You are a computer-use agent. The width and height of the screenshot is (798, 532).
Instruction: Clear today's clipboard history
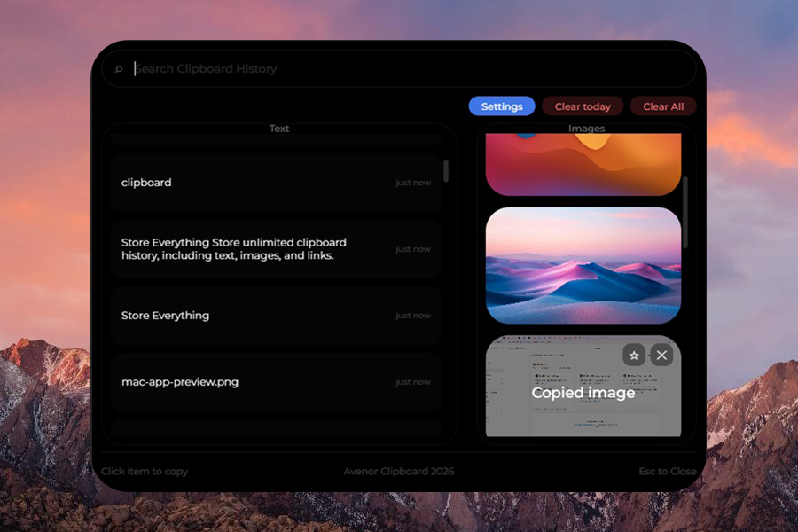583,106
